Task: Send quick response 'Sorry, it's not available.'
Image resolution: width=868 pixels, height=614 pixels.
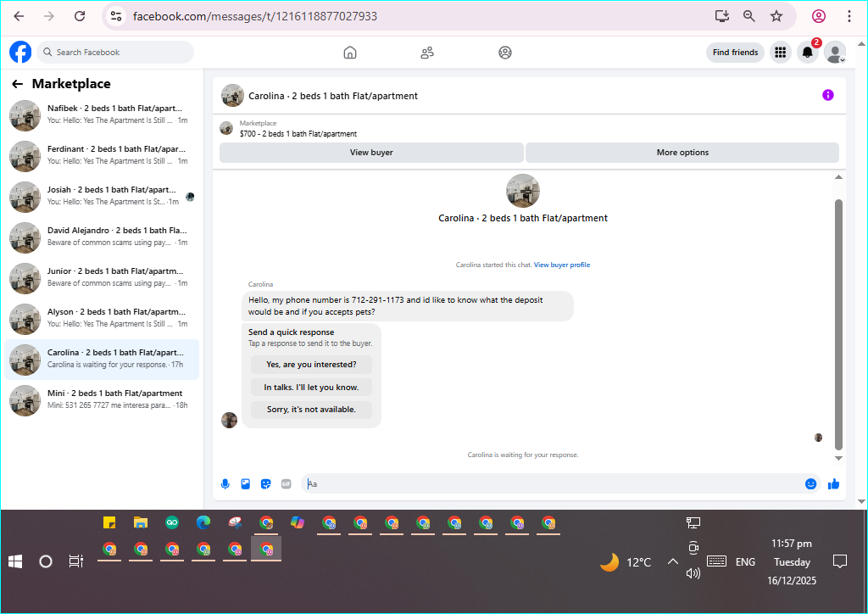Action: [x=311, y=409]
